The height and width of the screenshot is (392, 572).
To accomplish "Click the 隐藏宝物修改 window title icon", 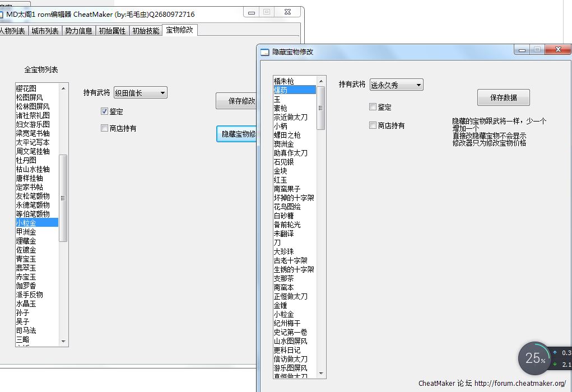I will point(265,52).
